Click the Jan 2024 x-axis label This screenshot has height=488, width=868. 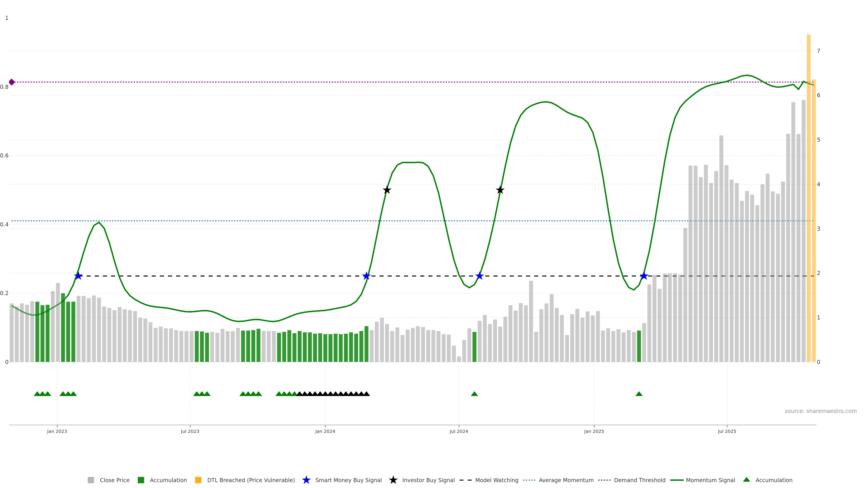pyautogui.click(x=325, y=431)
